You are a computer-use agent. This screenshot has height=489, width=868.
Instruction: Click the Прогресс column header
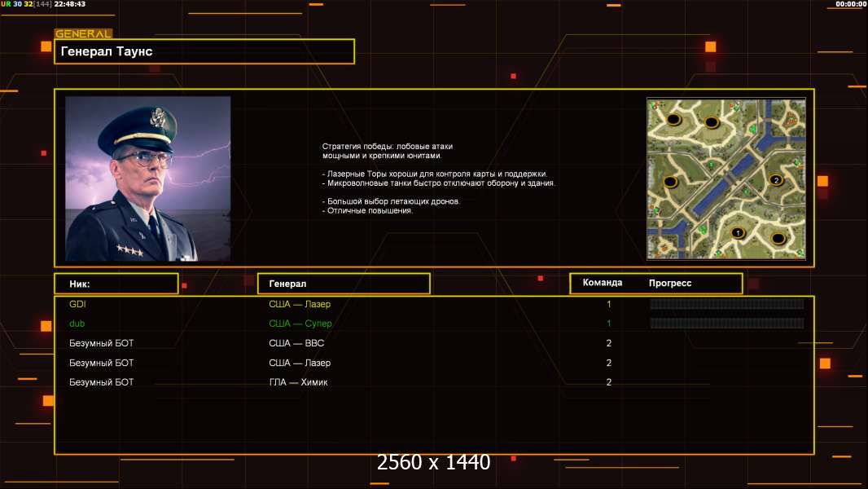670,283
